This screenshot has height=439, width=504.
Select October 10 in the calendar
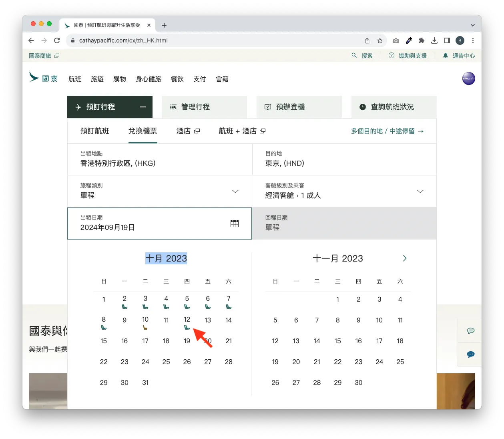click(x=145, y=322)
